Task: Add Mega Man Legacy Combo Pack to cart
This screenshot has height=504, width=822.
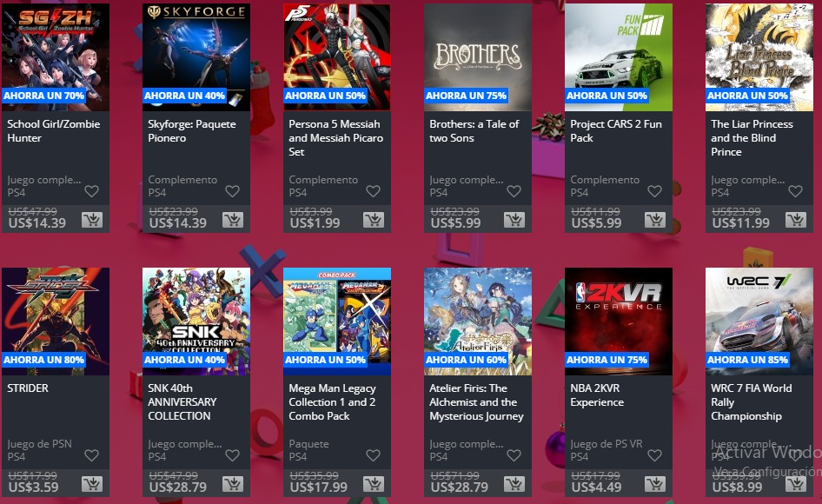Action: (x=374, y=484)
